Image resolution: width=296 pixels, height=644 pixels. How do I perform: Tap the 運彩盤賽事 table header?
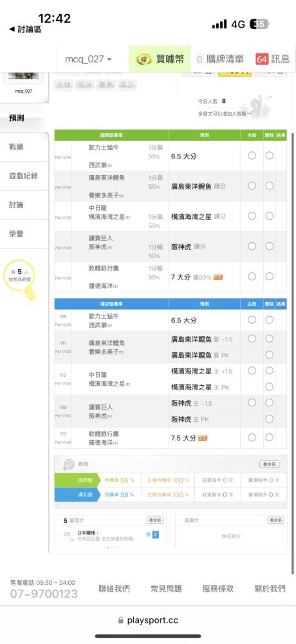tap(111, 304)
